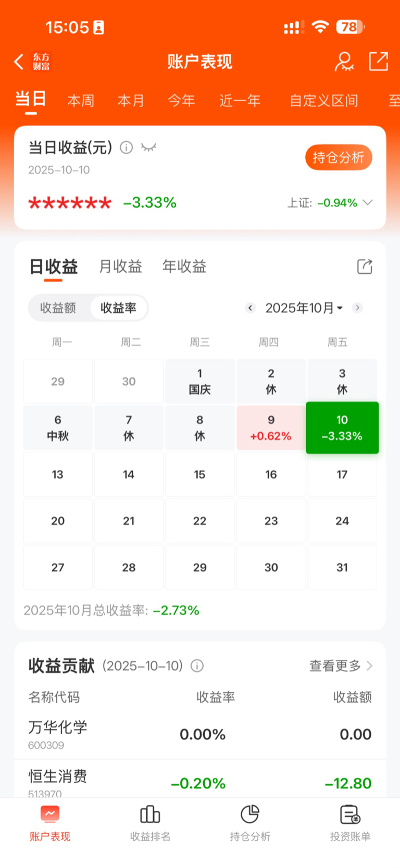Select the 收益率 segment option
Viewport: 400px width, 868px height.
(118, 308)
